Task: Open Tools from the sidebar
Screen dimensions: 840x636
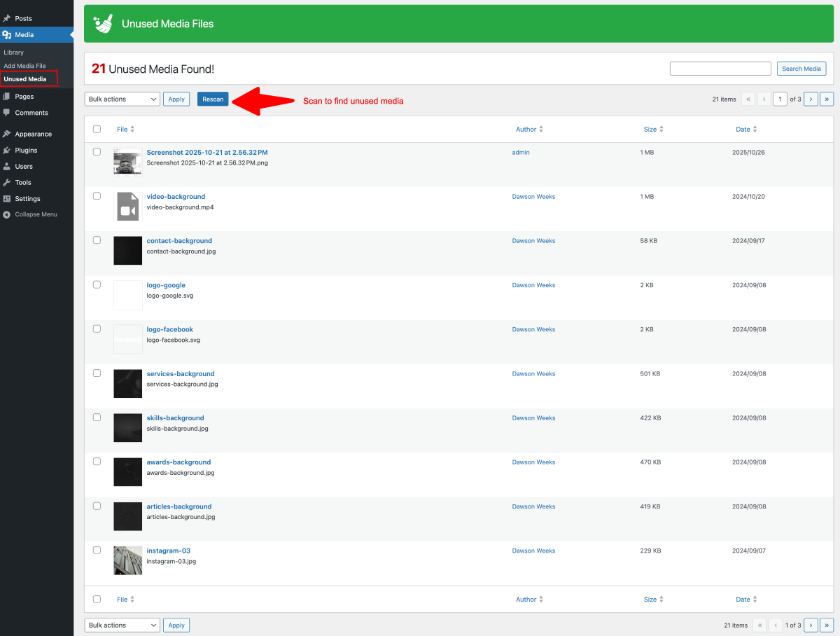Action: coord(8,182)
